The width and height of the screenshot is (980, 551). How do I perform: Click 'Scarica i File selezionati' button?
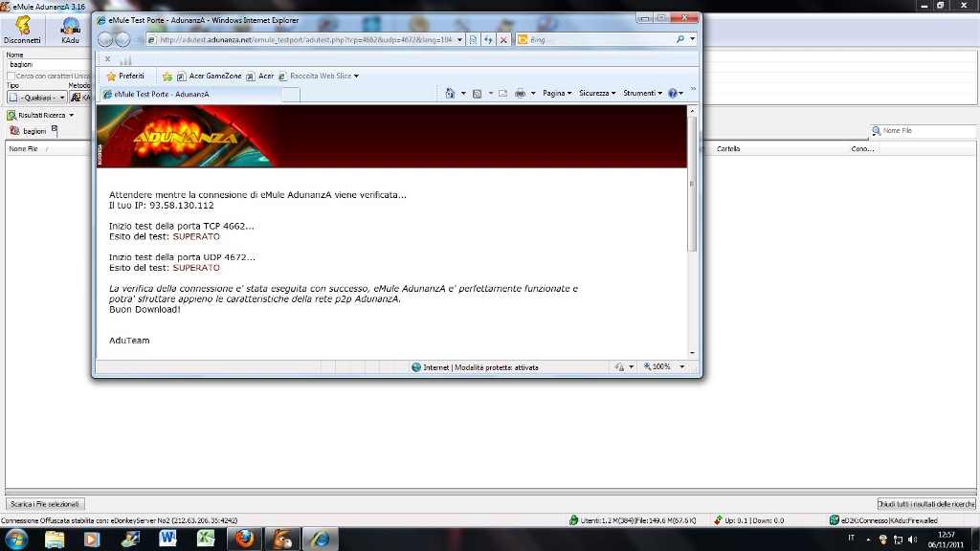coord(45,504)
